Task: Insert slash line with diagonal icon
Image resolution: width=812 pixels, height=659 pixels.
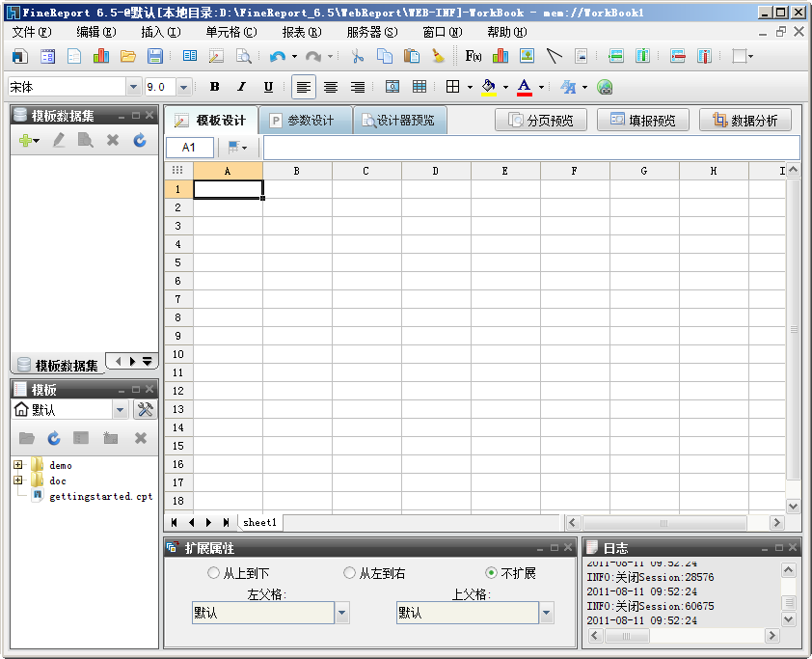Action: click(x=555, y=56)
